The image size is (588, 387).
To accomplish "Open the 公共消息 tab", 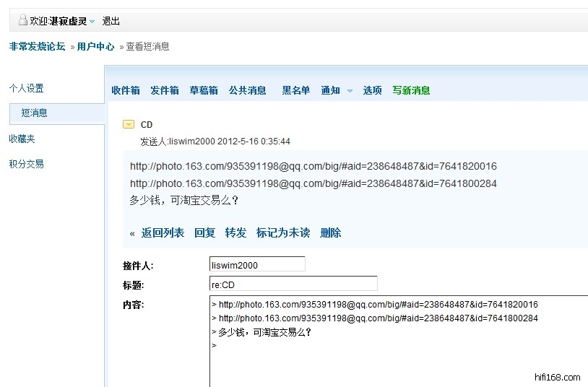I will tap(248, 90).
